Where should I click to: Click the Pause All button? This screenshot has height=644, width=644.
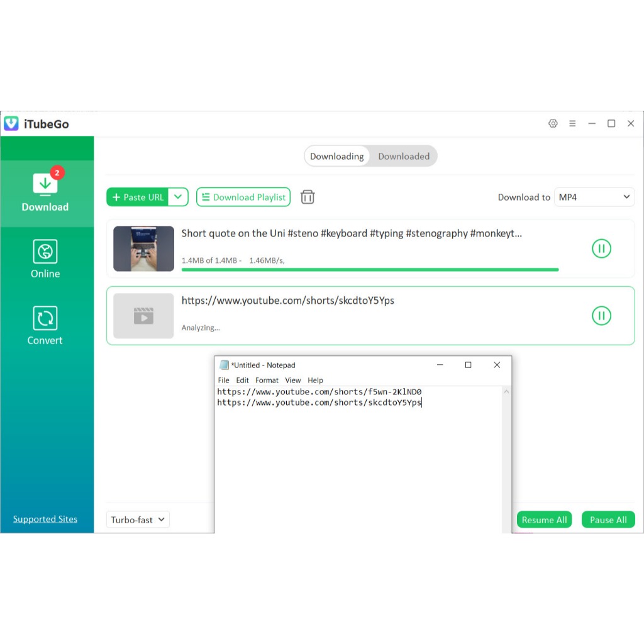[608, 519]
